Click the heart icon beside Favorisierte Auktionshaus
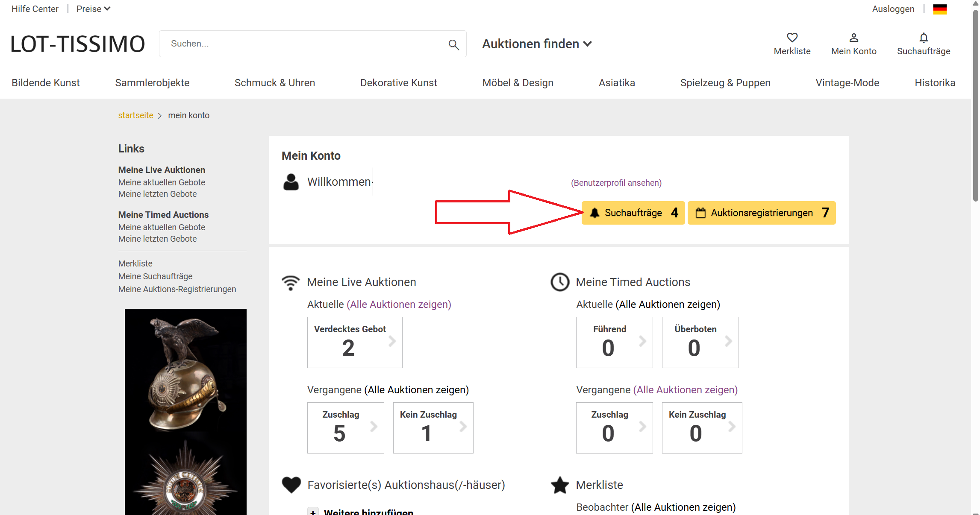Screen dimensions: 980x515 tap(291, 485)
